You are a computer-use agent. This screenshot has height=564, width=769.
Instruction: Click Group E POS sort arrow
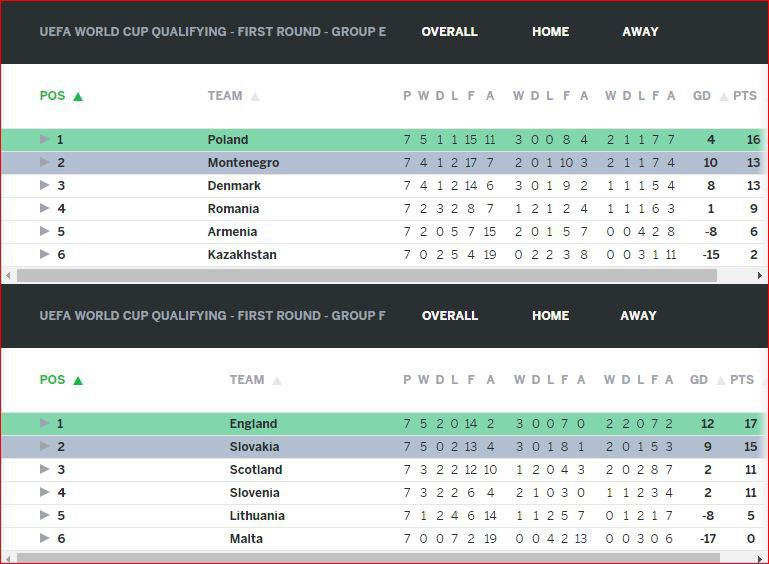coord(78,97)
